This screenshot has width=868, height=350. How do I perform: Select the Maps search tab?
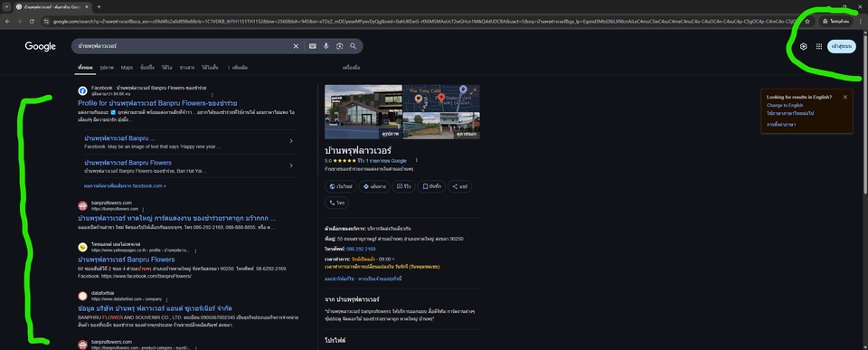point(127,68)
